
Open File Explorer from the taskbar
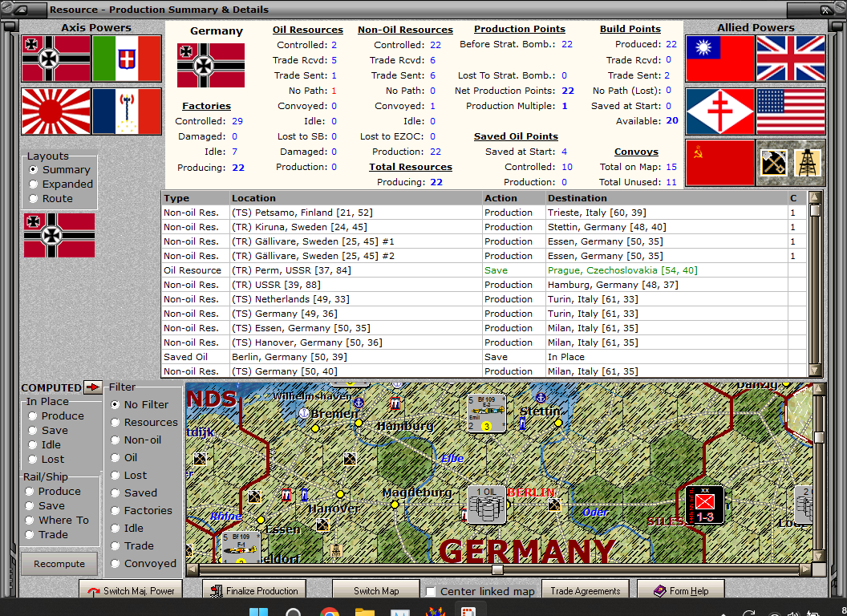pos(365,612)
